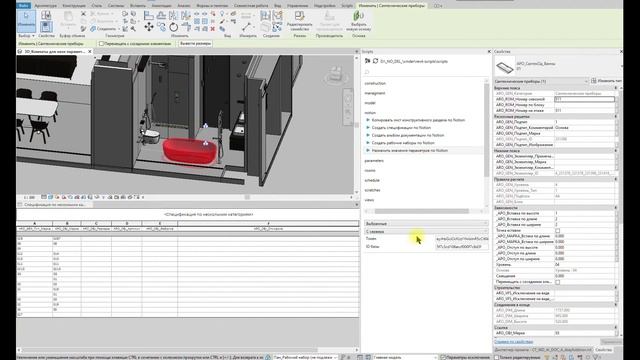Open the Выбор panel dropdown arrow

coord(33,36)
